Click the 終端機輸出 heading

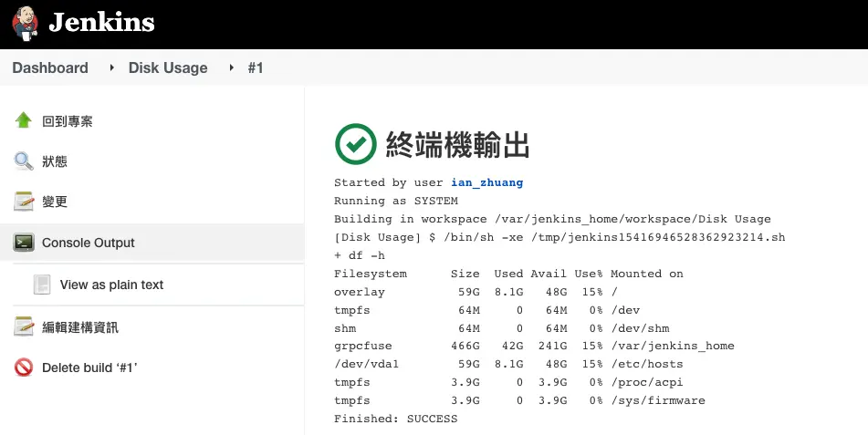[x=457, y=145]
